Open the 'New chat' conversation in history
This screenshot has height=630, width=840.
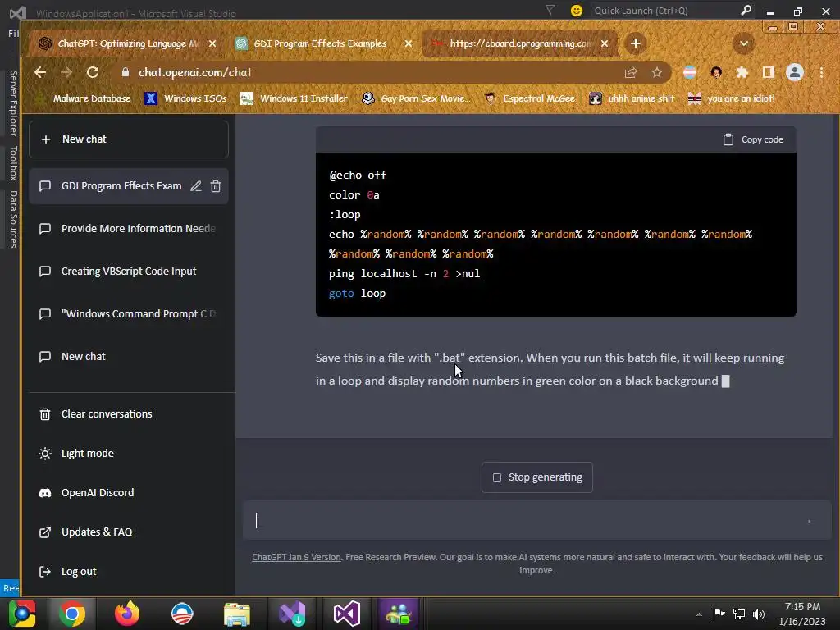(129, 357)
